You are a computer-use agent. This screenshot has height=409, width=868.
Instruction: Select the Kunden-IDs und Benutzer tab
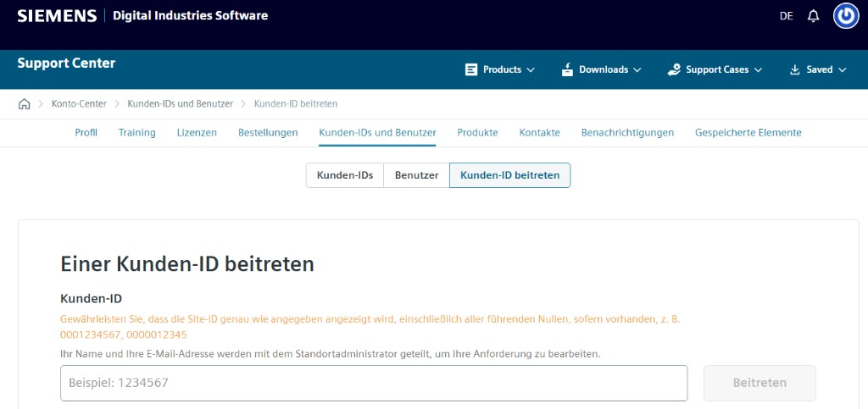click(x=377, y=133)
